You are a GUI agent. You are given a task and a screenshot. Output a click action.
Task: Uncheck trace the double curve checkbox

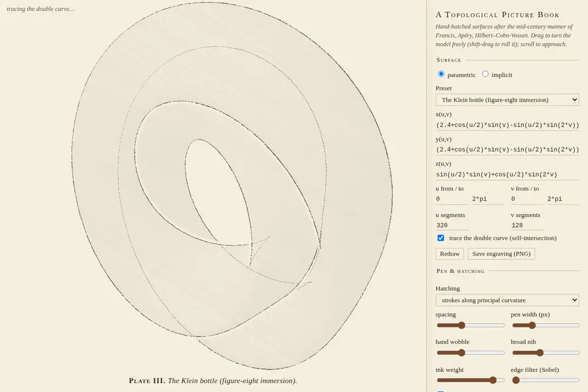[x=440, y=238]
